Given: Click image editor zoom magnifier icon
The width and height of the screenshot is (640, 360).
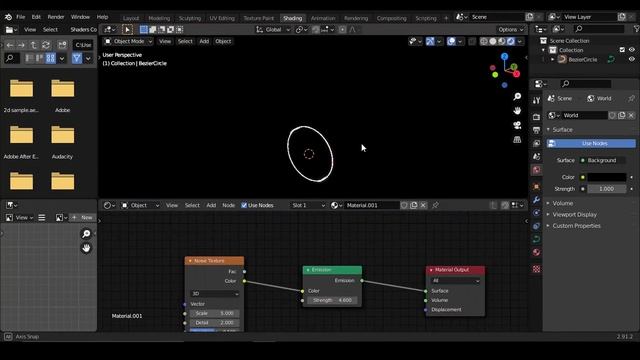Looking at the screenshot, I should click(x=86, y=233).
